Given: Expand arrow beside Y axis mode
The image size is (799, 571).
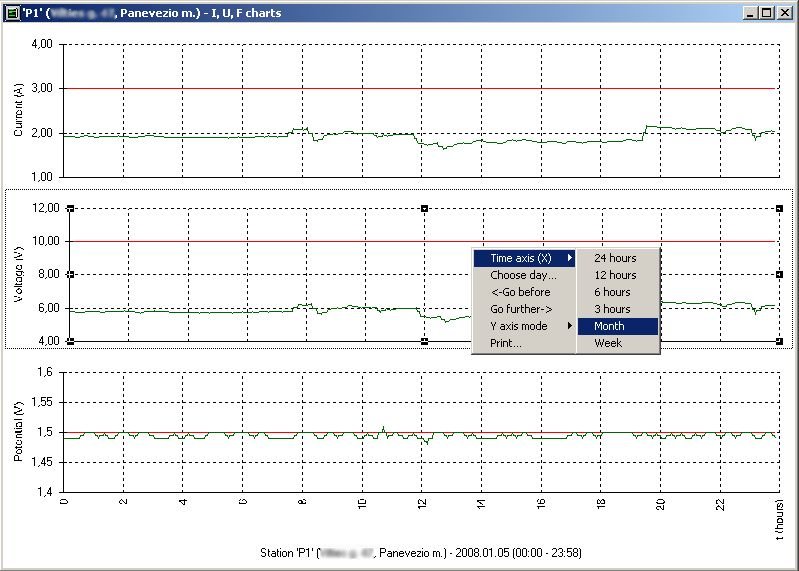Looking at the screenshot, I should [570, 325].
